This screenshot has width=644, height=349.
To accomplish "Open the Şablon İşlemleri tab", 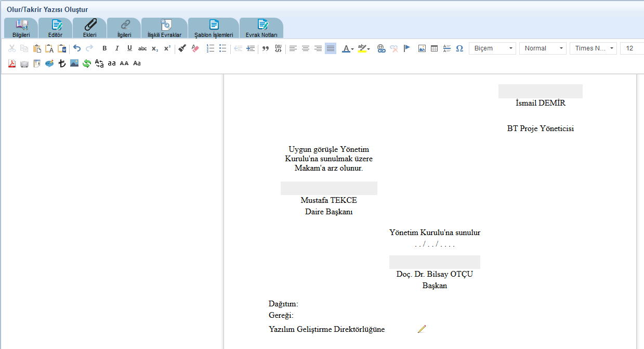I will tap(214, 28).
